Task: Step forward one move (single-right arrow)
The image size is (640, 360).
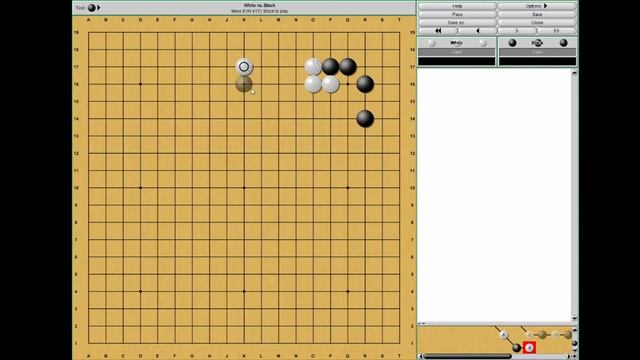Action: pyautogui.click(x=517, y=31)
